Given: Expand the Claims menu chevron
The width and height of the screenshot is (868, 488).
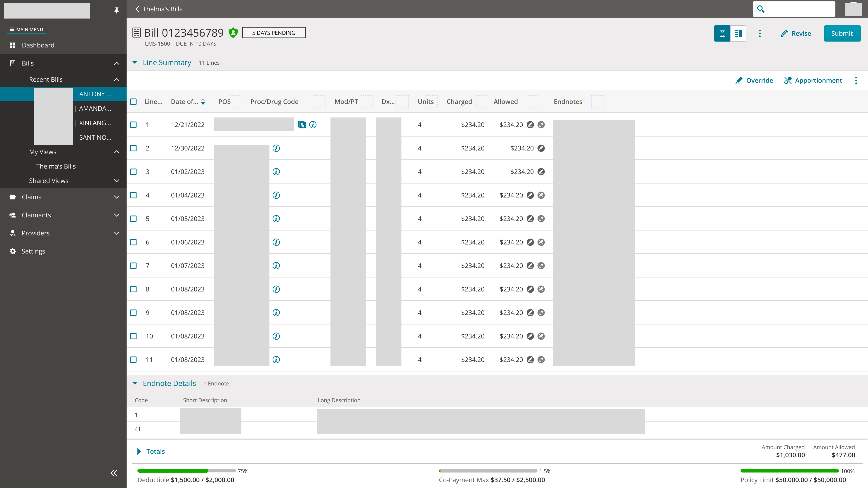Looking at the screenshot, I should click(x=117, y=197).
